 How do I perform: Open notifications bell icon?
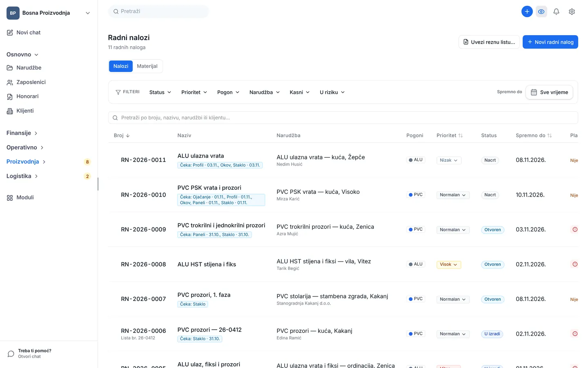[556, 11]
